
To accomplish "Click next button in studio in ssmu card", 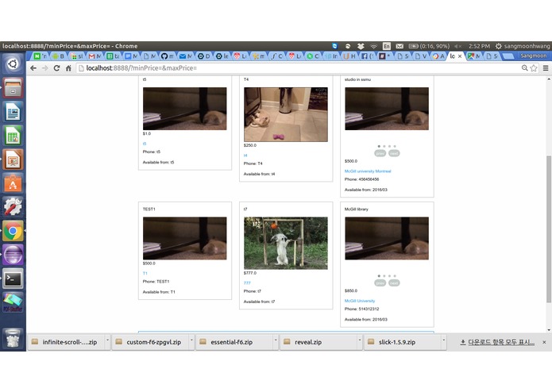I will pos(394,153).
